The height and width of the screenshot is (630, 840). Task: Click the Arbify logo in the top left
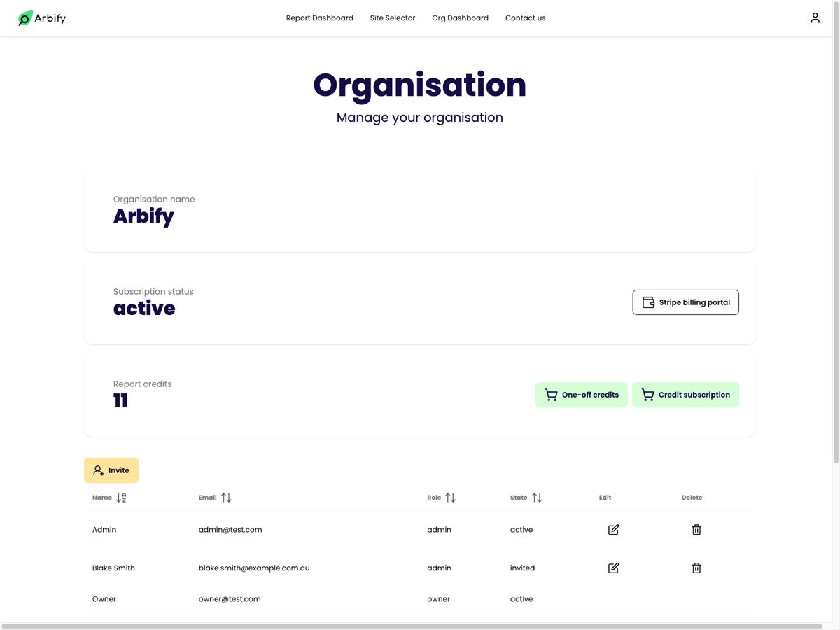pyautogui.click(x=41, y=17)
